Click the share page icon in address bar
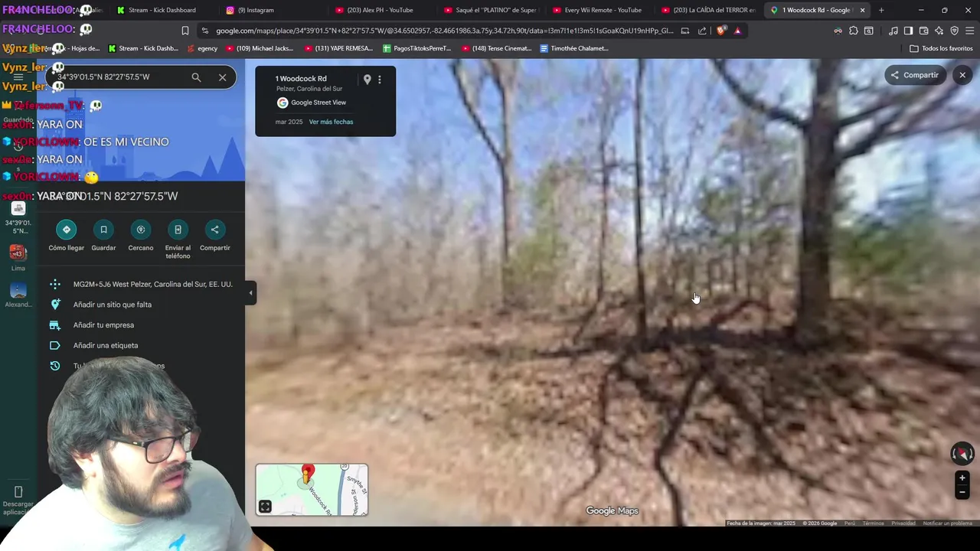 pos(702,31)
